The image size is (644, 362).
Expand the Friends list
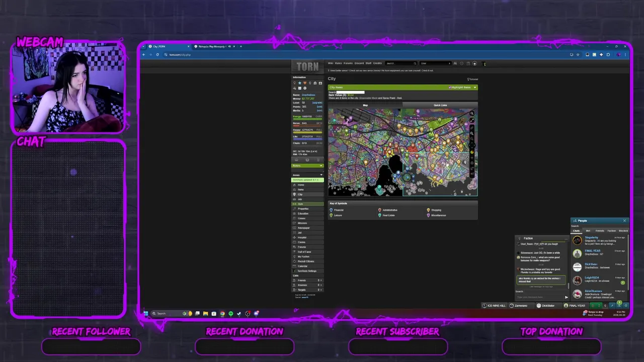tap(307, 281)
